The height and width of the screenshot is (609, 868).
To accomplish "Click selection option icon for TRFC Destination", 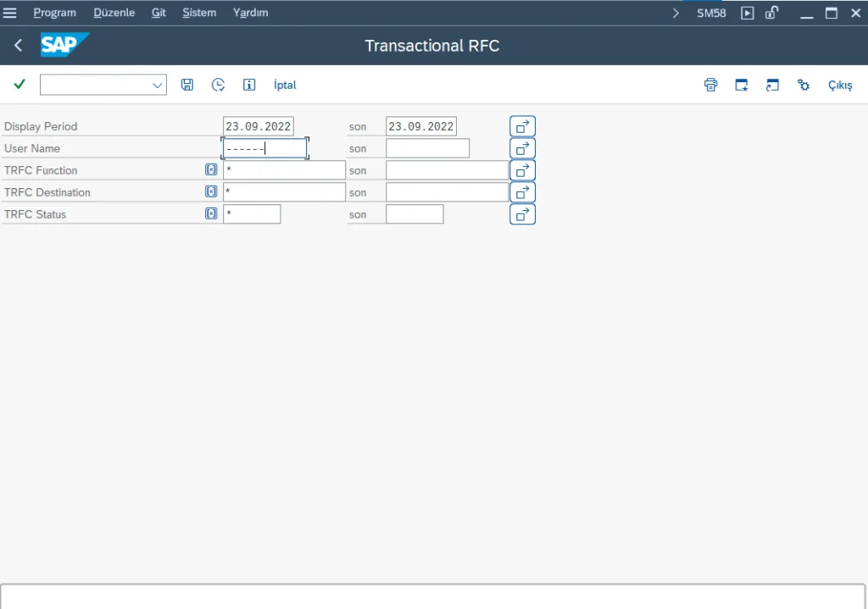I will coord(211,191).
